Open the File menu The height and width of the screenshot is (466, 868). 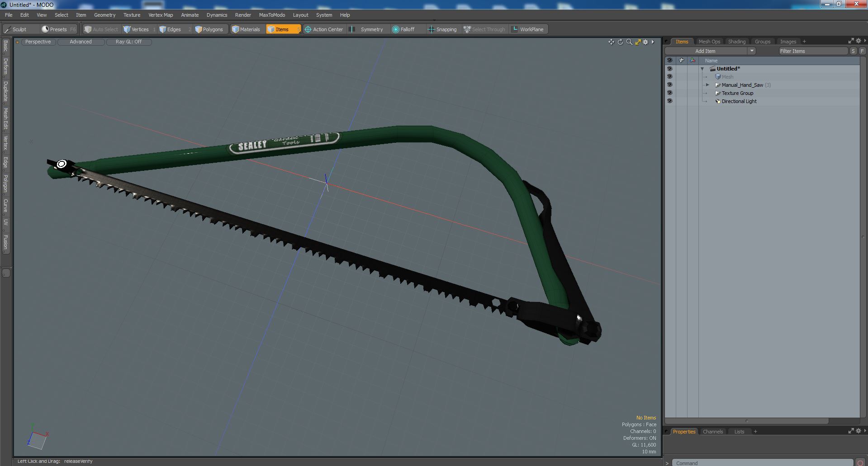coord(9,15)
